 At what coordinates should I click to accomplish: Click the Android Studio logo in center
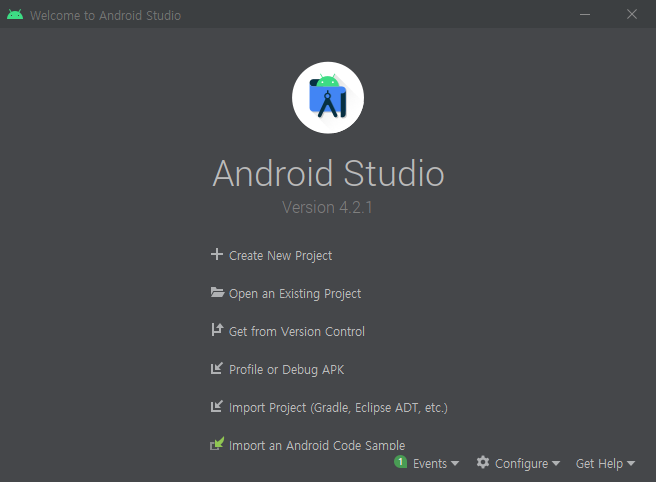click(x=328, y=98)
